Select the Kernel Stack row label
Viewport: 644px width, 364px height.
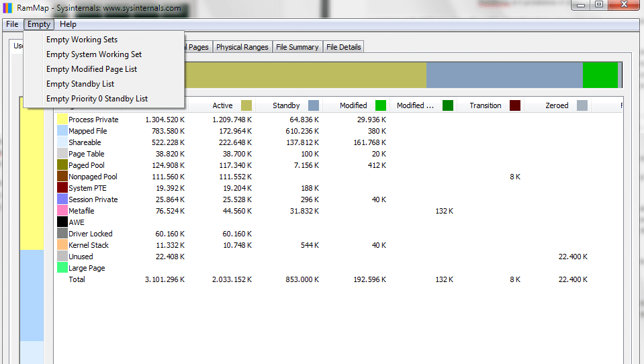pyautogui.click(x=88, y=245)
